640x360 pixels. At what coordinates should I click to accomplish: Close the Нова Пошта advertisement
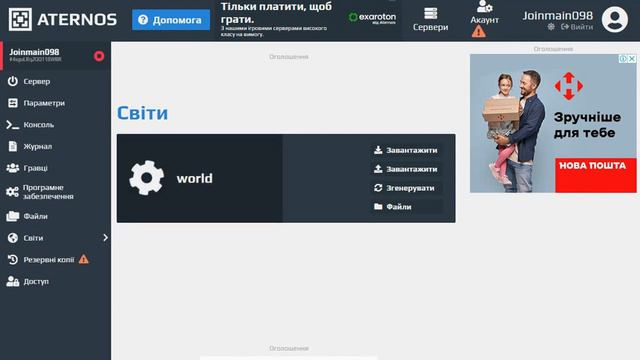632,58
